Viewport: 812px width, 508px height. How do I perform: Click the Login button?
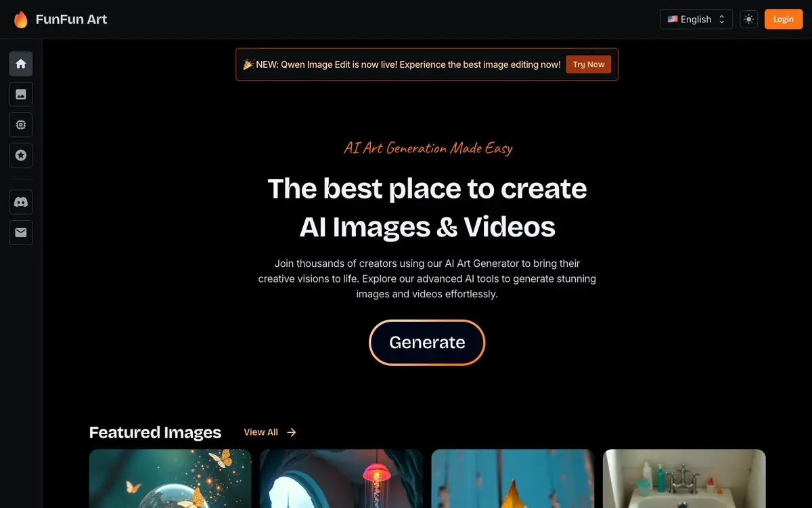(784, 19)
